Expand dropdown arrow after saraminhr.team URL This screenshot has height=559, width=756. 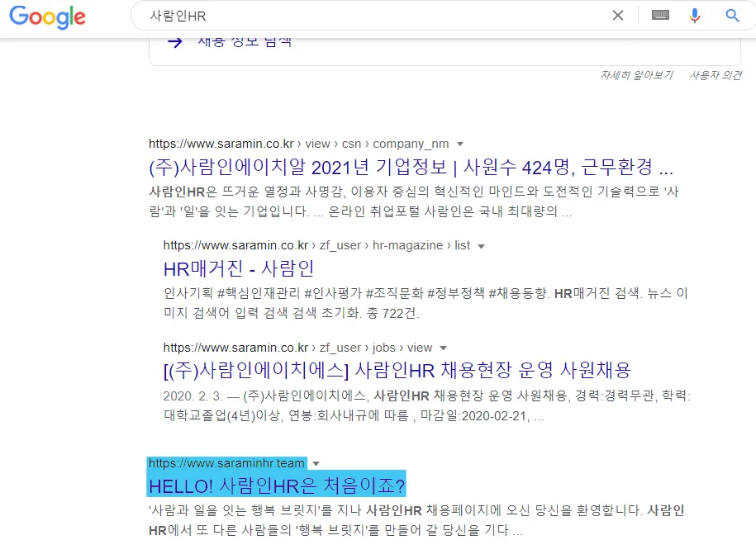coord(316,463)
